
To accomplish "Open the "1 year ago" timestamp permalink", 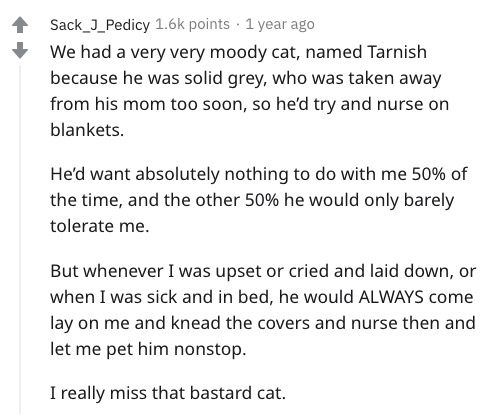I will coord(280,24).
